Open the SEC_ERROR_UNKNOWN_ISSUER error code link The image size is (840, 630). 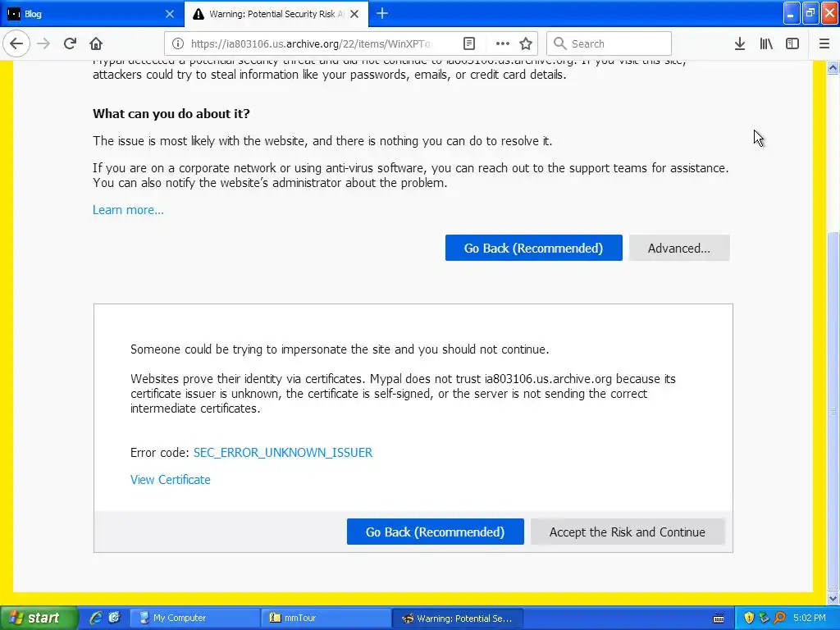(283, 453)
